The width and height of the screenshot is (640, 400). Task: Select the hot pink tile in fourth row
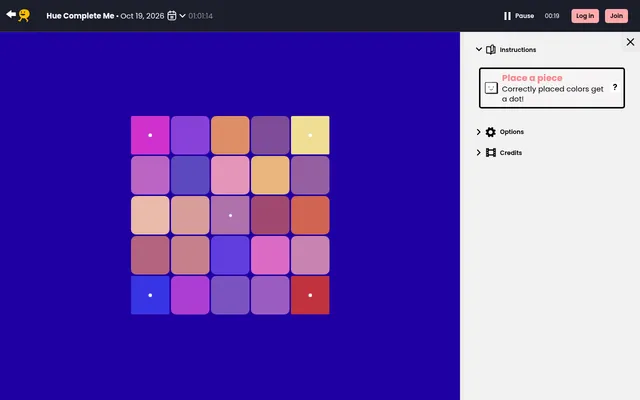coord(270,255)
